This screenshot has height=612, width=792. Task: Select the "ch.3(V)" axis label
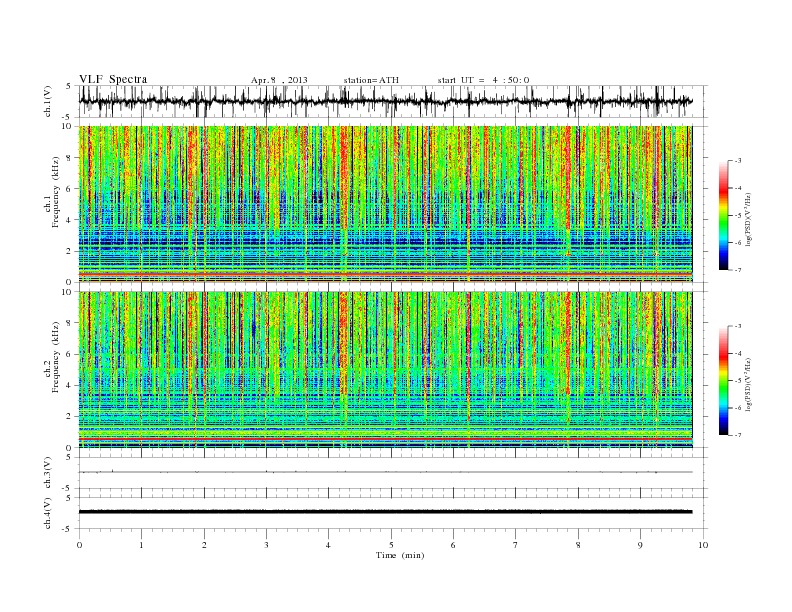coord(48,473)
